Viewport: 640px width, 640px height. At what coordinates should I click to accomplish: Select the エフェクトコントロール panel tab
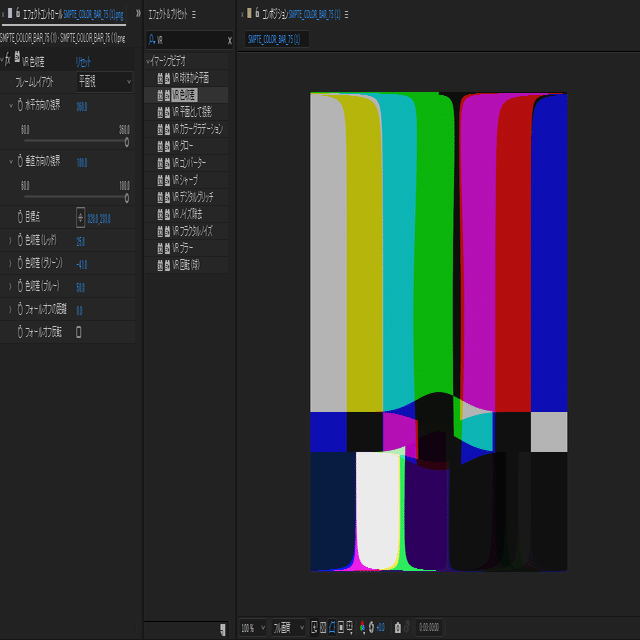click(73, 15)
